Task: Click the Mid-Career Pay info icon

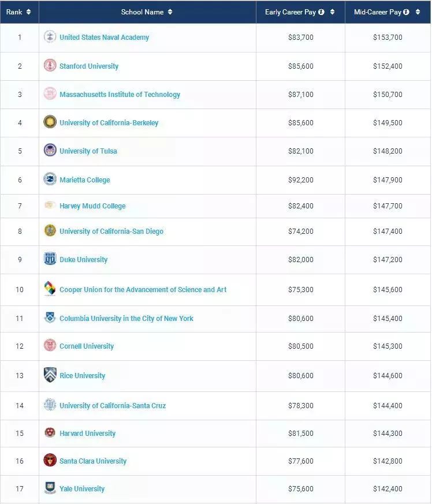Action: click(407, 12)
